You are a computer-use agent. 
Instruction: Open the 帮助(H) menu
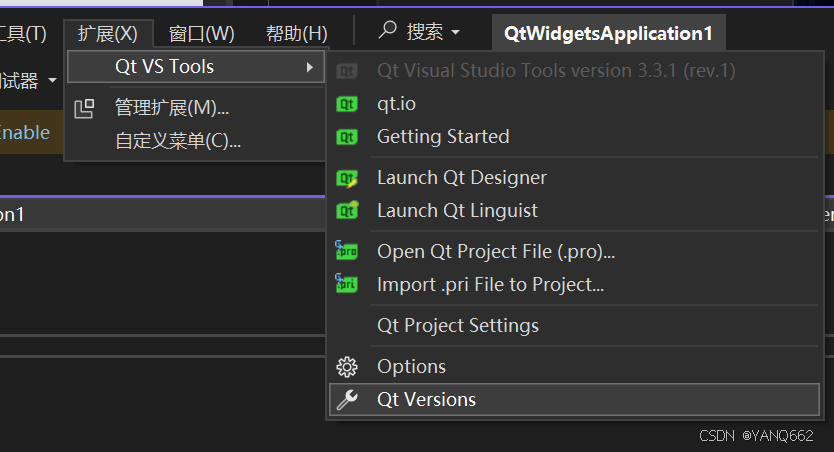[x=296, y=34]
